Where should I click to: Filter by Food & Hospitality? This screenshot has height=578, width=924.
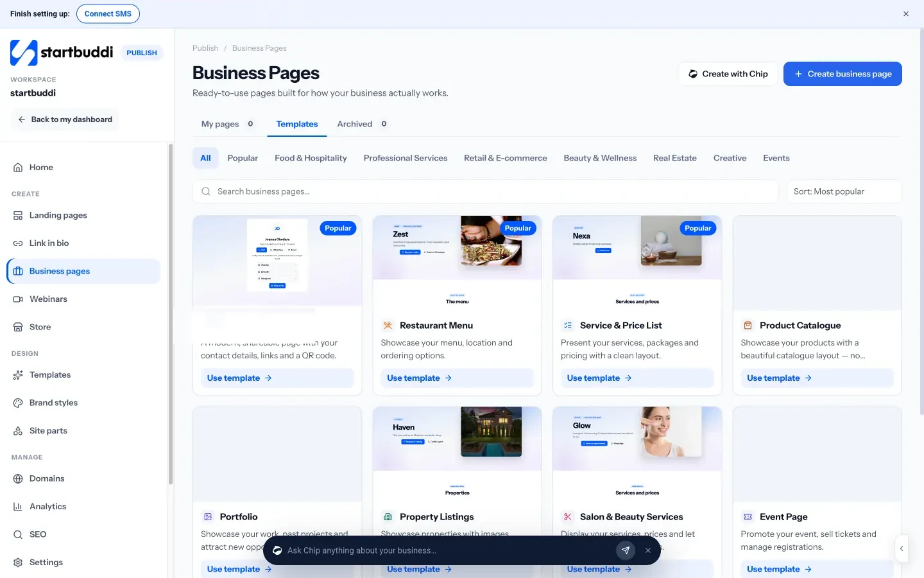point(311,158)
